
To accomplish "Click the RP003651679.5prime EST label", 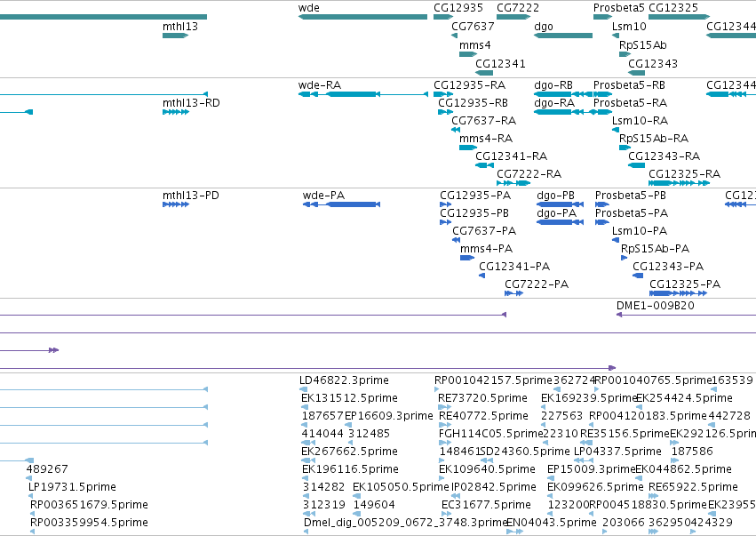I will pos(89,505).
